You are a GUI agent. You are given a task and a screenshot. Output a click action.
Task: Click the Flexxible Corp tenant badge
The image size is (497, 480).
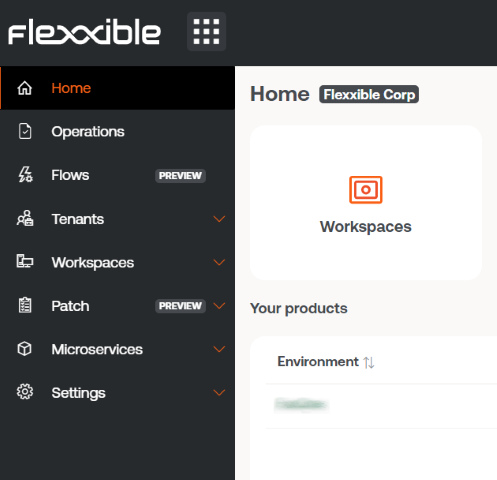point(369,94)
